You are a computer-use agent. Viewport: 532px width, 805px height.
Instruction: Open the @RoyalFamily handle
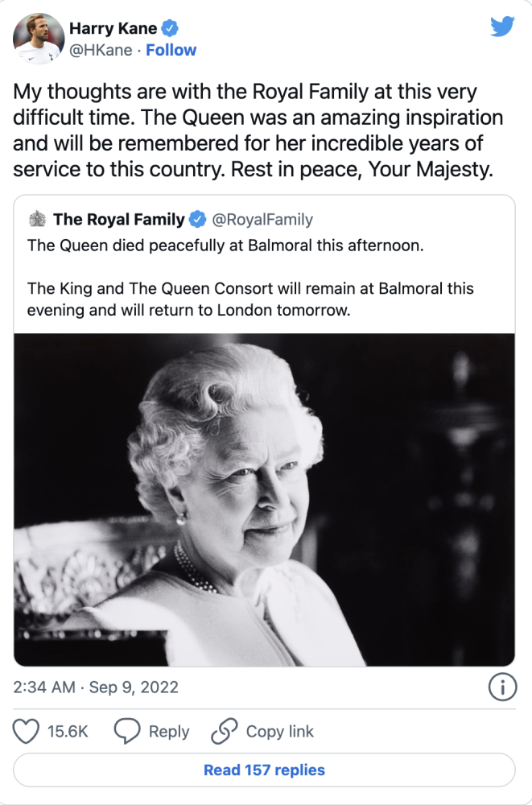(x=262, y=219)
